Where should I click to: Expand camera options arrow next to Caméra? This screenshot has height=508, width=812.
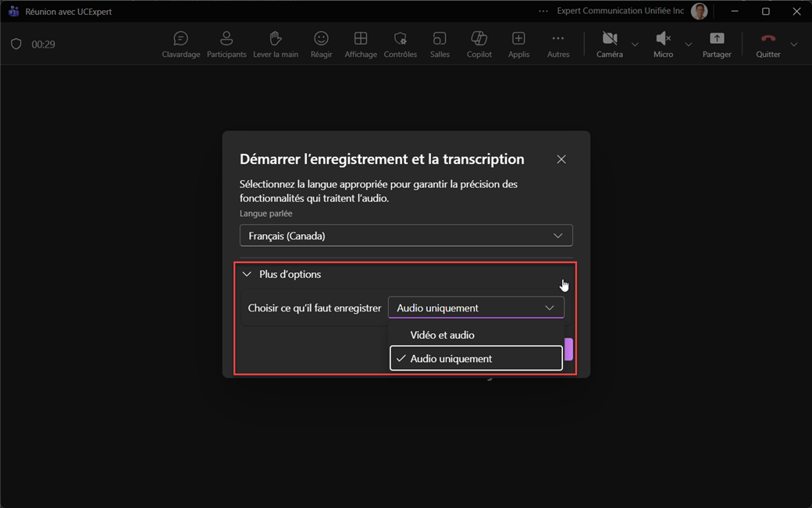tap(635, 44)
